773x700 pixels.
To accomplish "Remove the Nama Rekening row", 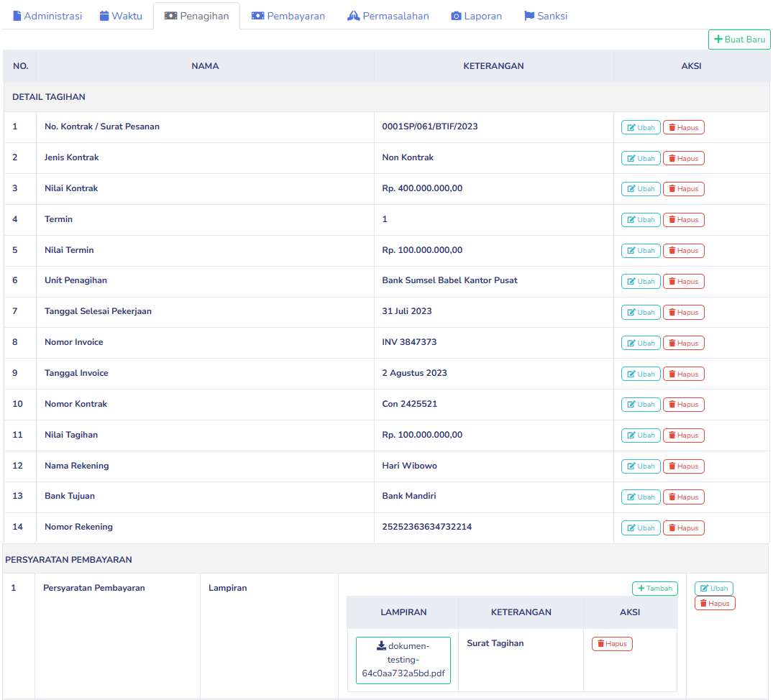I will pyautogui.click(x=683, y=466).
